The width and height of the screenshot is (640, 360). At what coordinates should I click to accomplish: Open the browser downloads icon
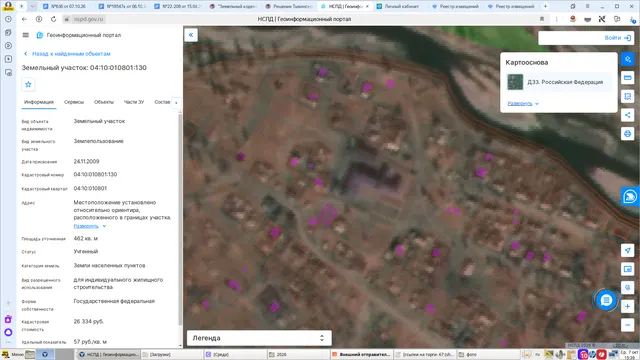[x=633, y=19]
